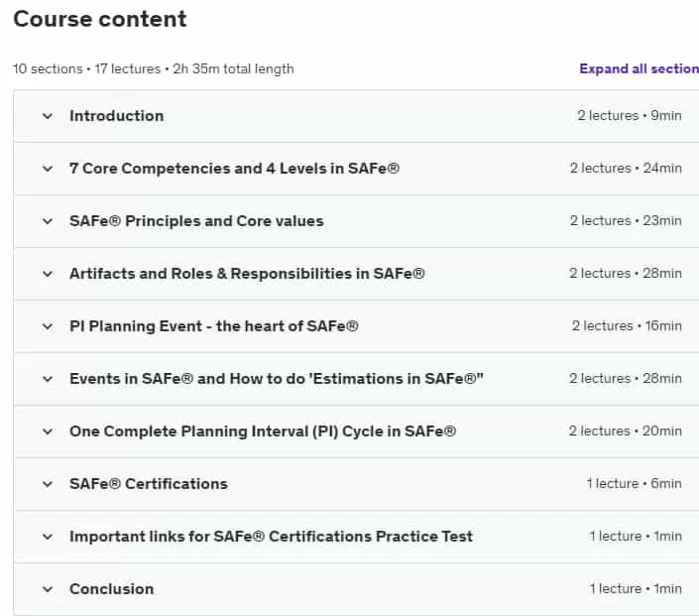Expand chevron for Events in SAFe® section
Screen dimensions: 699x616
click(48, 379)
